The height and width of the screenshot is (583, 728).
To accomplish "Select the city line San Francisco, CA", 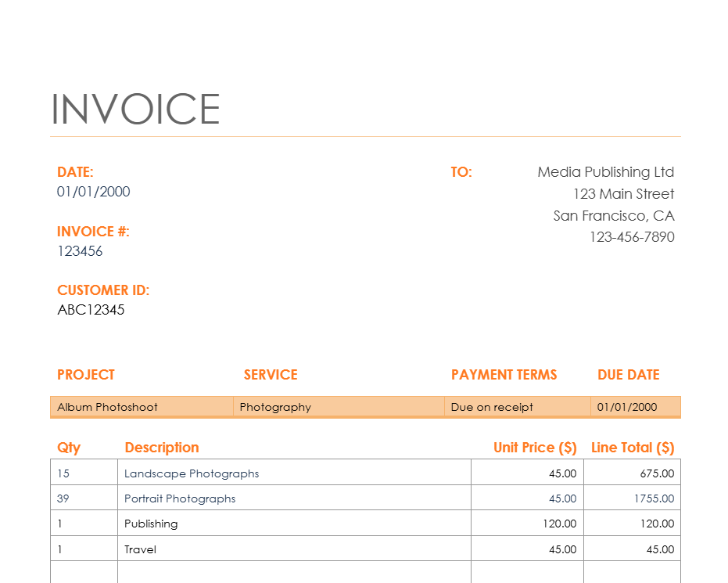I will [613, 215].
